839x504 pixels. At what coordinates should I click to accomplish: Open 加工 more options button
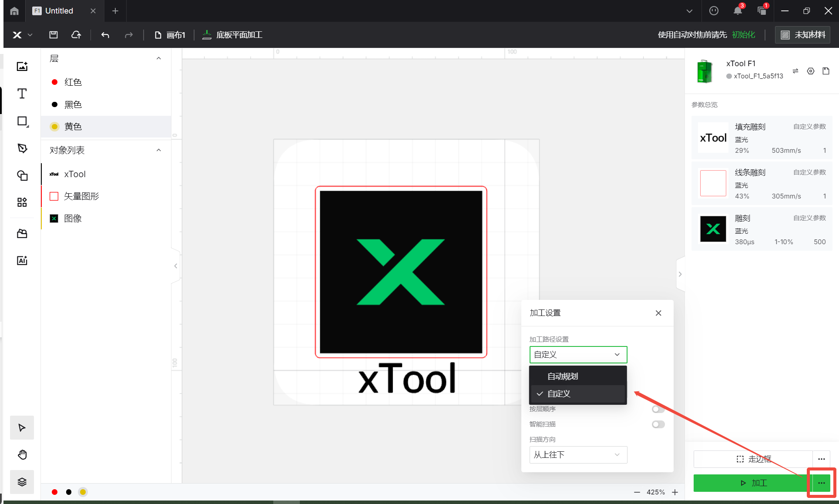coord(822,483)
